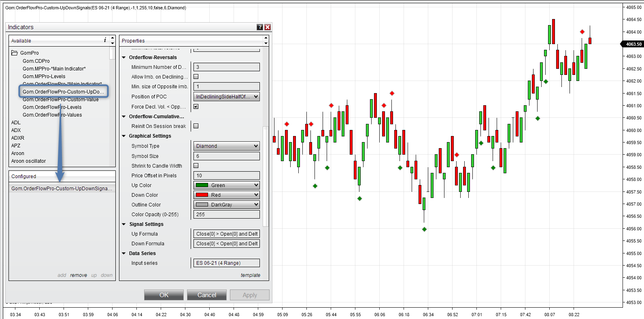Click the up arrow in the Available header
Image resolution: width=644 pixels, height=319 pixels.
click(x=113, y=38)
